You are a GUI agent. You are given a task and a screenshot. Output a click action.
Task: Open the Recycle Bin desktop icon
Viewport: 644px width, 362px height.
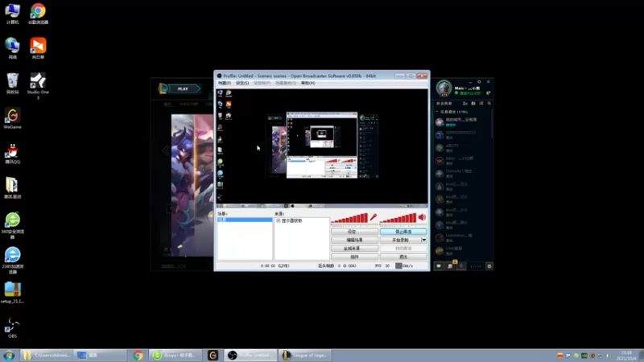(12, 84)
